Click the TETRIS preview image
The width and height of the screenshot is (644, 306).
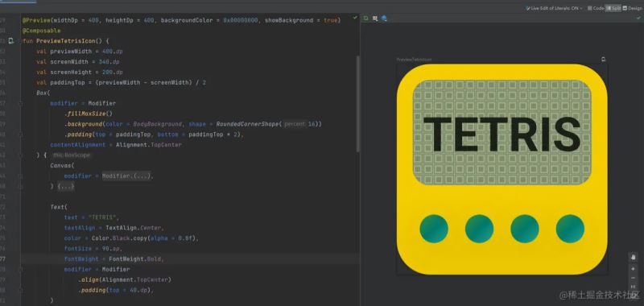pyautogui.click(x=502, y=169)
